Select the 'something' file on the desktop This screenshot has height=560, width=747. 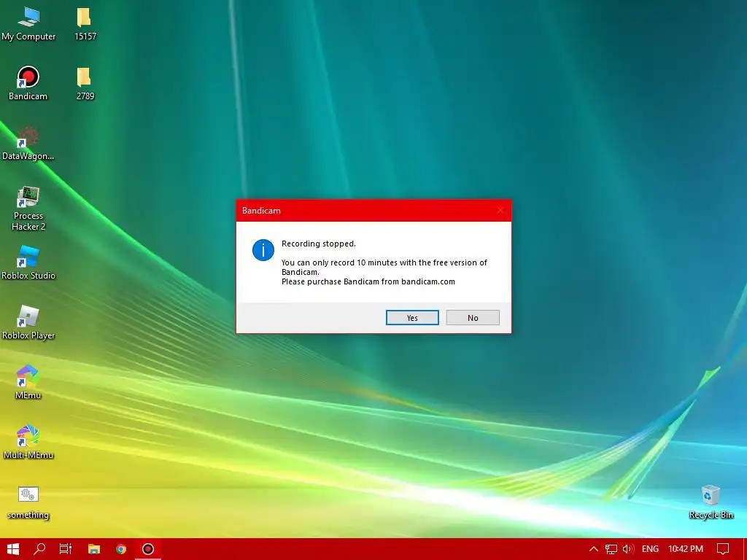coord(28,502)
